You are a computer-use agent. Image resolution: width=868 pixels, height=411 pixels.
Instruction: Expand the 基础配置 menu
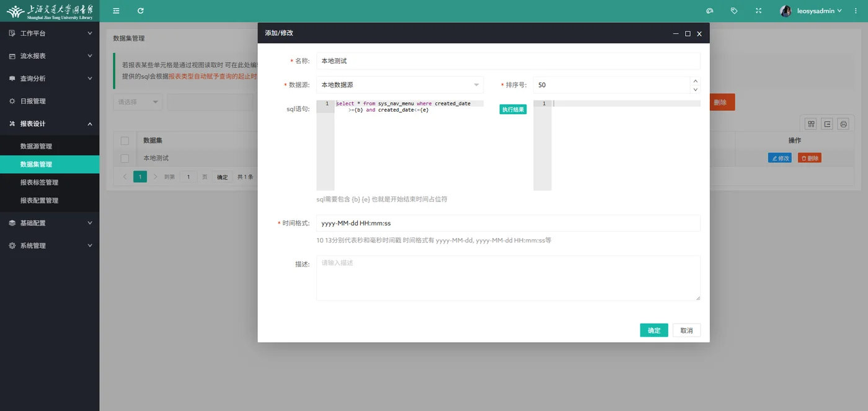90,223
